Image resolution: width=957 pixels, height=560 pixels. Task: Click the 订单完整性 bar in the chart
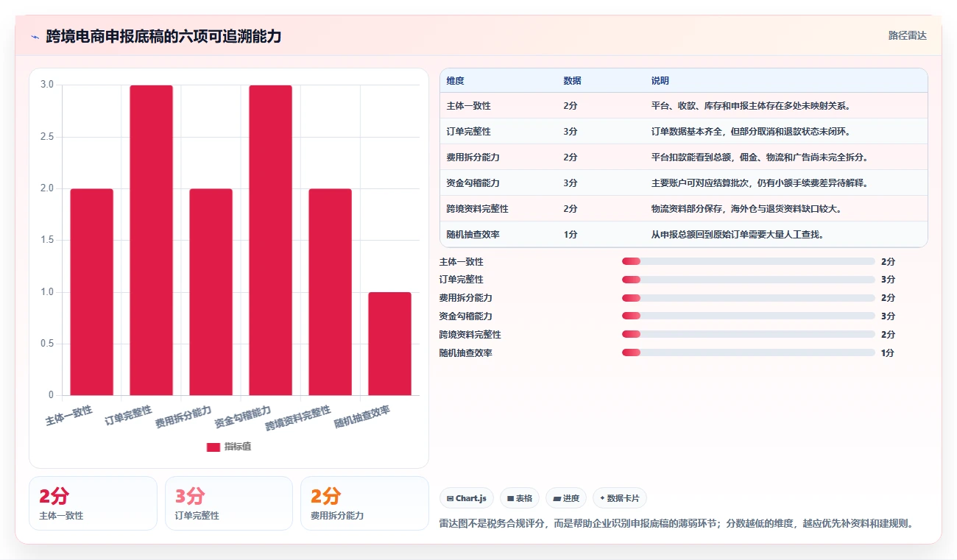click(152, 241)
